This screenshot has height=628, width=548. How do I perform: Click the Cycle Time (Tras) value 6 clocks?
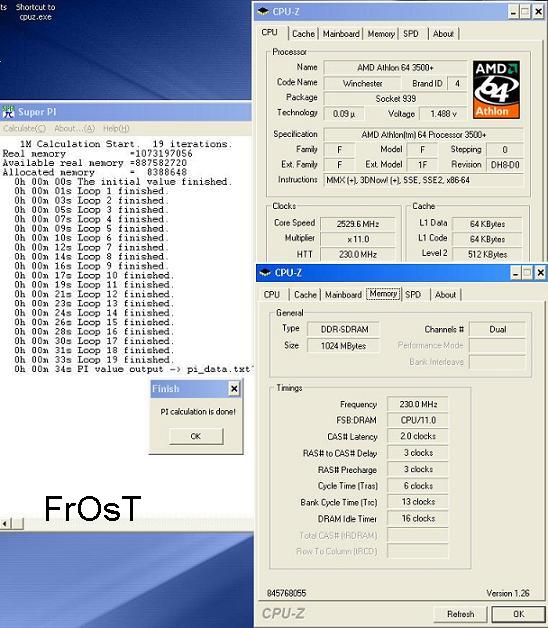tap(417, 486)
